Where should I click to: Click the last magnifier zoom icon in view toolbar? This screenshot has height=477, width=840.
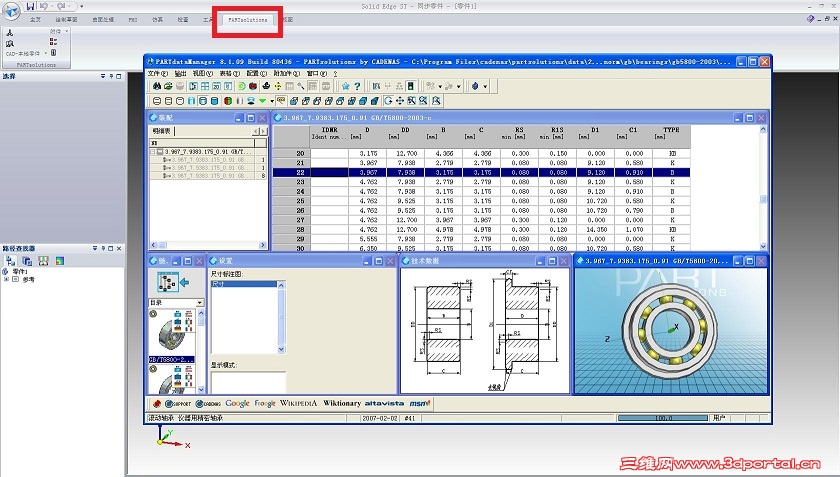[436, 101]
